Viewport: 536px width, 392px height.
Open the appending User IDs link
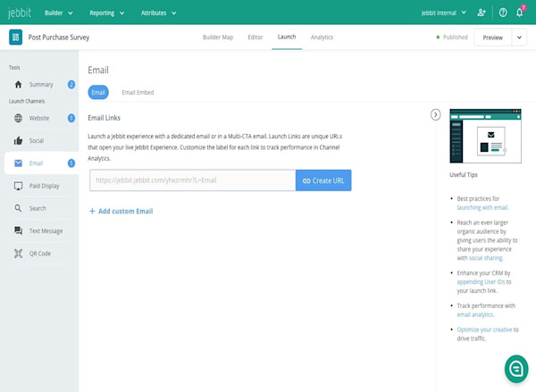click(481, 282)
